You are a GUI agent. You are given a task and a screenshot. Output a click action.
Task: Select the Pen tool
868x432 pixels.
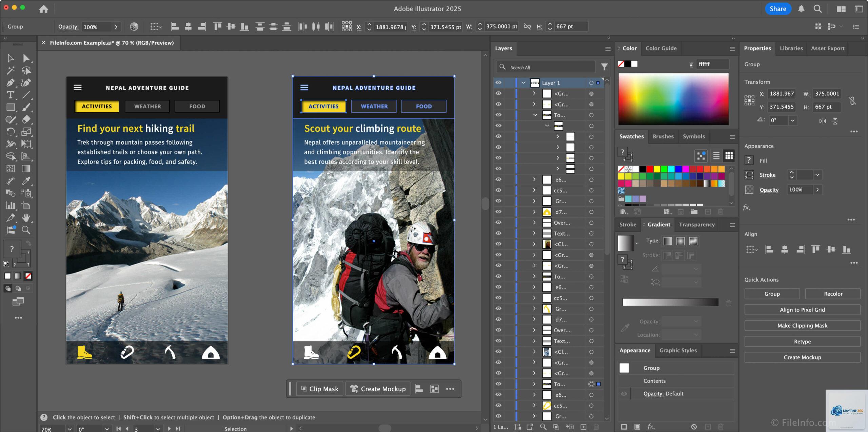tap(11, 83)
